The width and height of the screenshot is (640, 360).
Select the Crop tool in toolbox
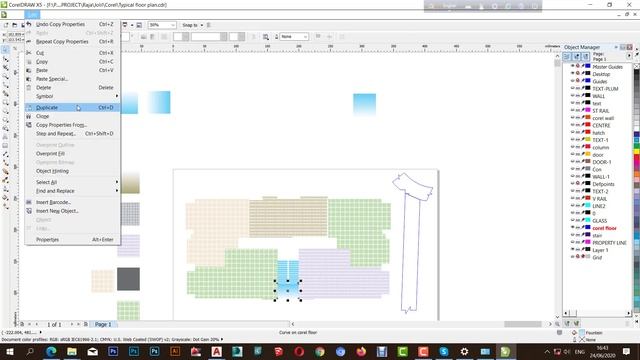coord(5,68)
